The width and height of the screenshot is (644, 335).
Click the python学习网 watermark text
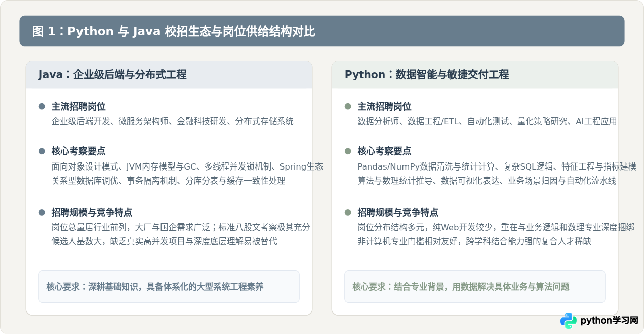[x=609, y=321]
